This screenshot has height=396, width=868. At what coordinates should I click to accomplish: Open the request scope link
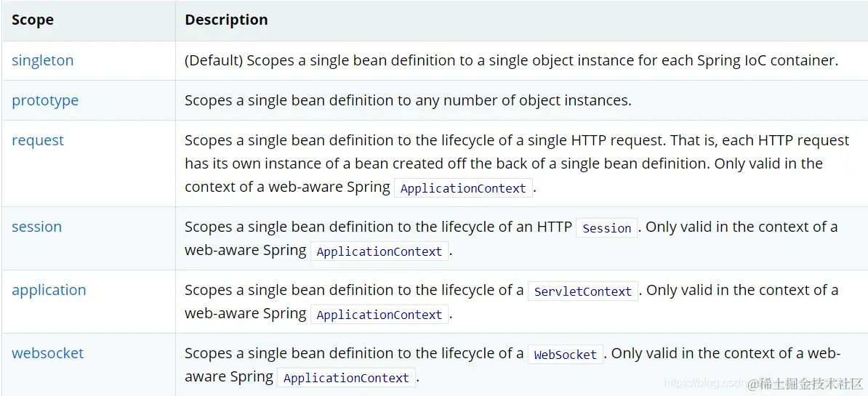pyautogui.click(x=38, y=141)
